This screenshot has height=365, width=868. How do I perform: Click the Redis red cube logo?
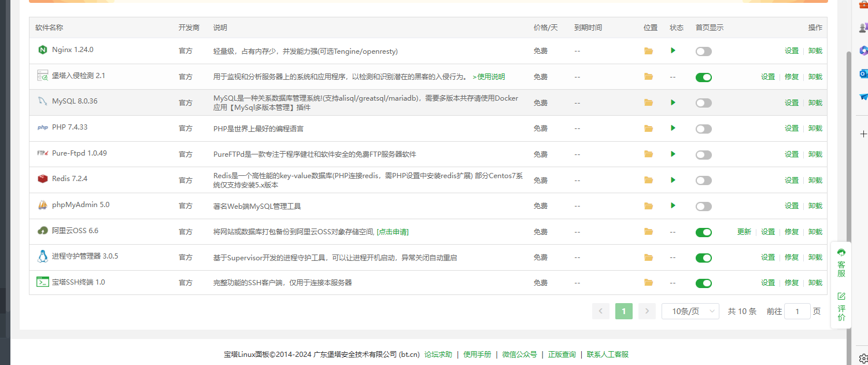[x=42, y=179]
